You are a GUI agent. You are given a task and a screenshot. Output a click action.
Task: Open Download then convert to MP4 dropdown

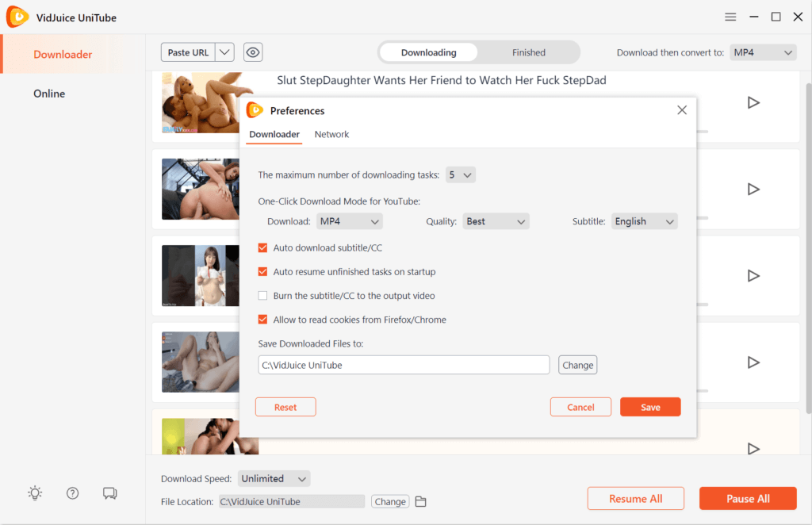[763, 52]
